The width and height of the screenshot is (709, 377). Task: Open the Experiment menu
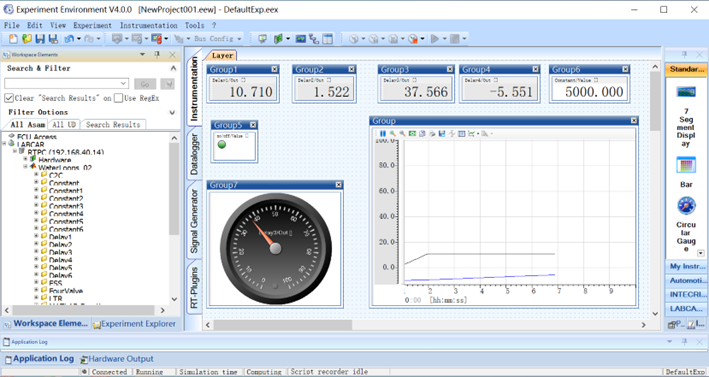(x=92, y=25)
